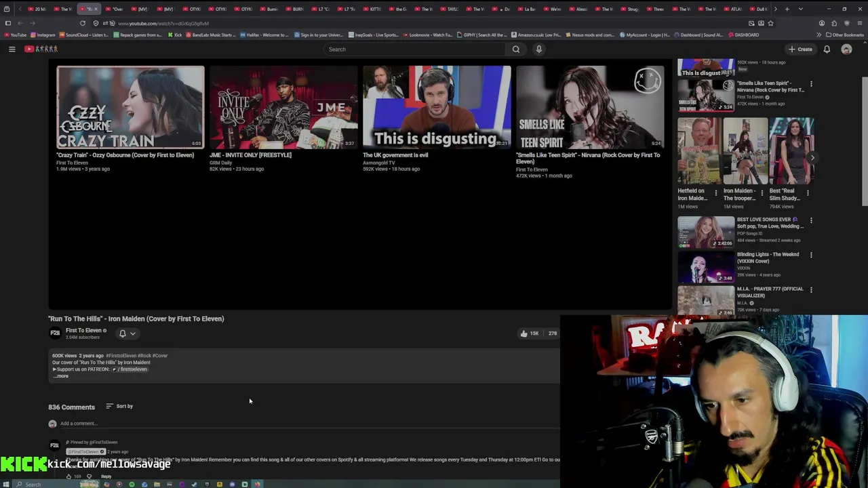Go back with the browser back arrow
The height and width of the screenshot is (488, 868).
pos(20,23)
